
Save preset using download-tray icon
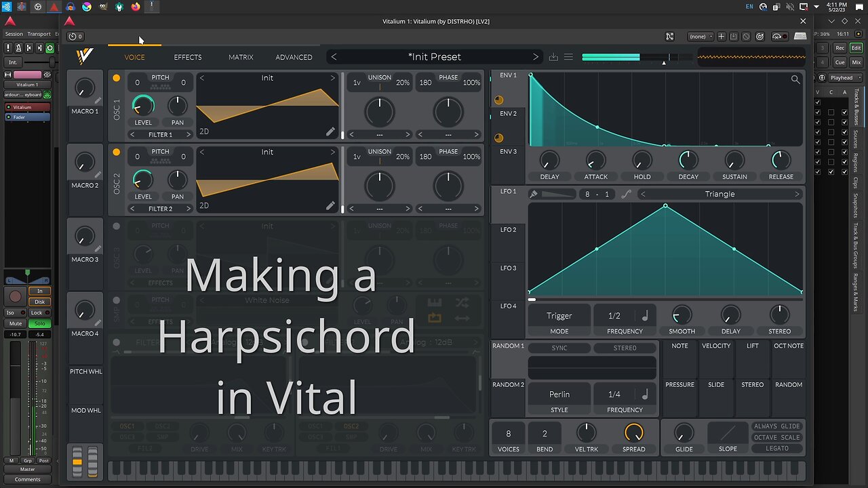coord(553,57)
